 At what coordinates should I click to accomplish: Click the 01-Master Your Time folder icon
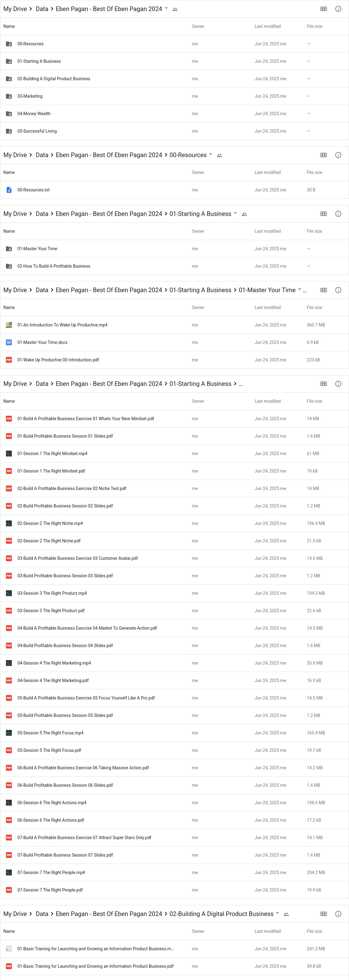[x=9, y=249]
